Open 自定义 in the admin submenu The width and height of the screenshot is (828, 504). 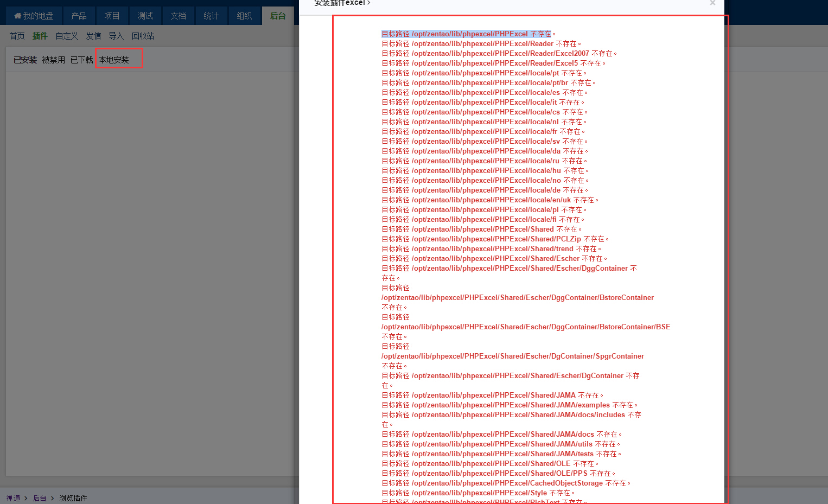[x=67, y=36]
